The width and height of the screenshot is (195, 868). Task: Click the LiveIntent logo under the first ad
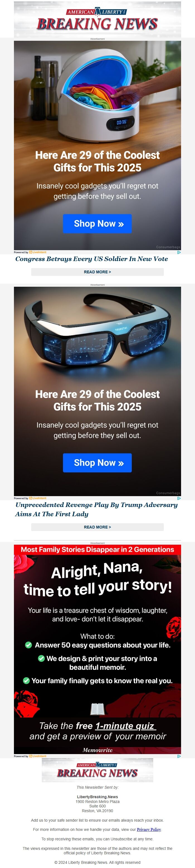coord(38,252)
